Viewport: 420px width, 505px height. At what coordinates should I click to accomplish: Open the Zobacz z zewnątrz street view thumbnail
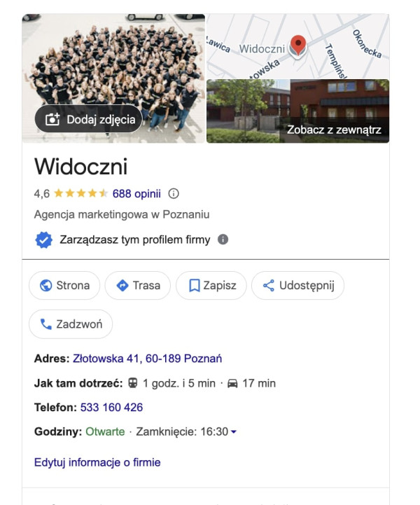297,111
